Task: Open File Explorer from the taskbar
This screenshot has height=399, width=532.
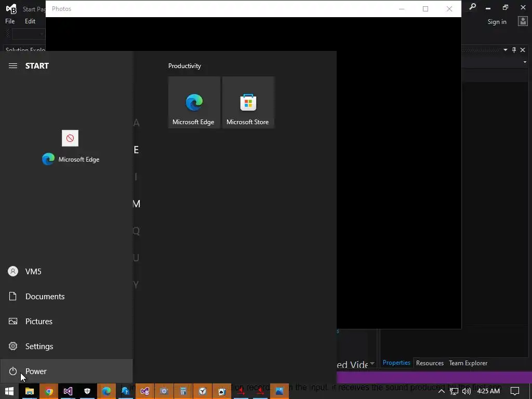Action: [30, 391]
